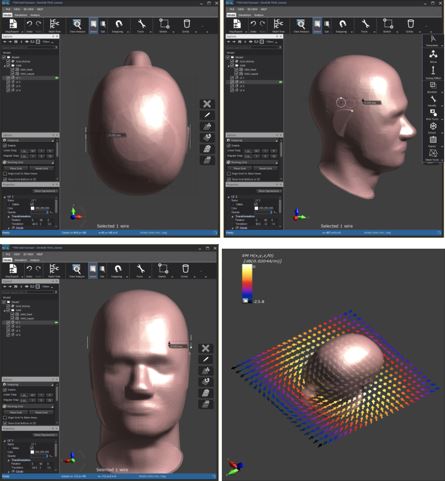
Task: Click the Show Grid button in top-view Controller panel
Action: (16, 168)
